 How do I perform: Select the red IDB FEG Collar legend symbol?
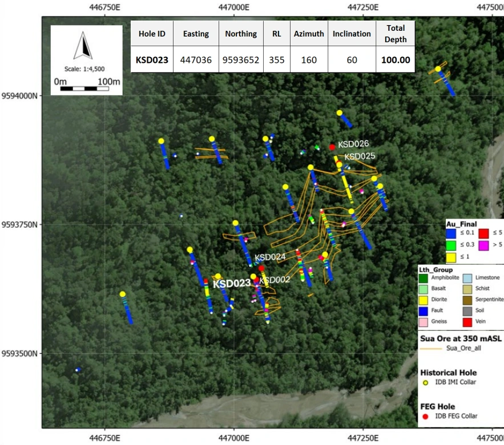pos(426,416)
